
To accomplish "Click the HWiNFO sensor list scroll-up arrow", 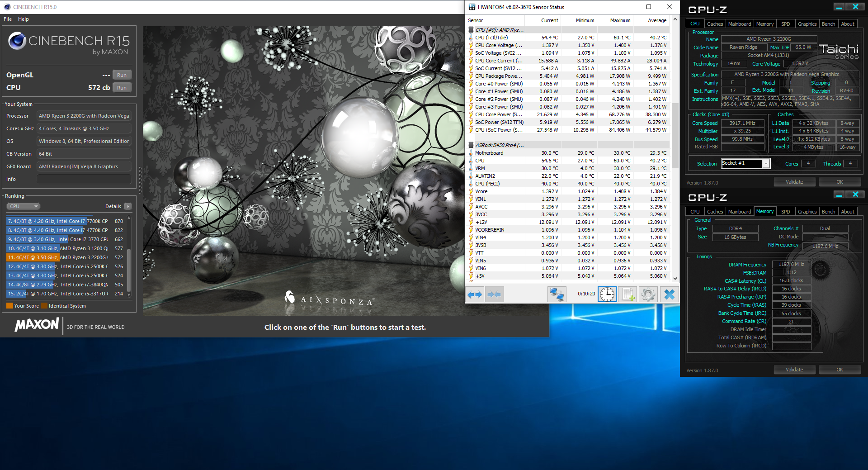I will (675, 19).
